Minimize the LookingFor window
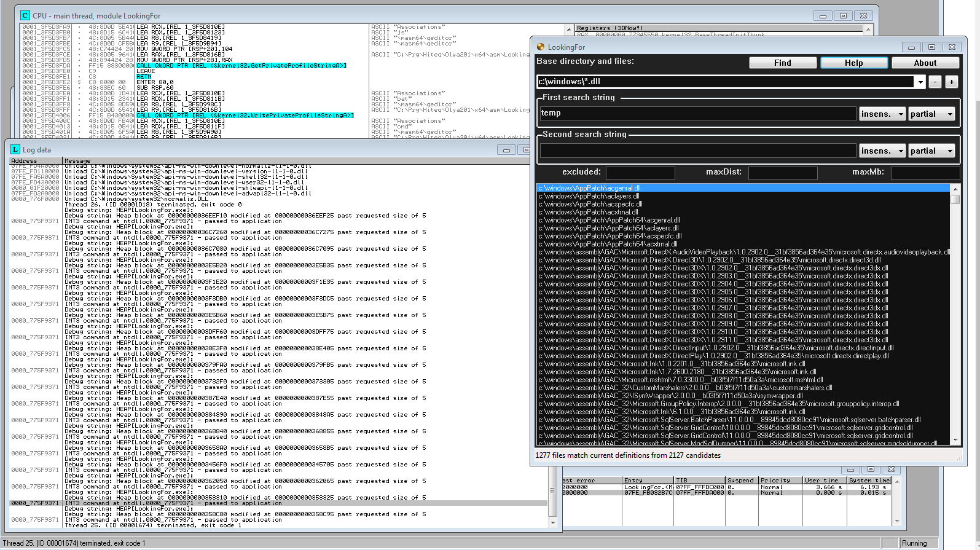Viewport: 980px width, 550px height. [x=911, y=47]
